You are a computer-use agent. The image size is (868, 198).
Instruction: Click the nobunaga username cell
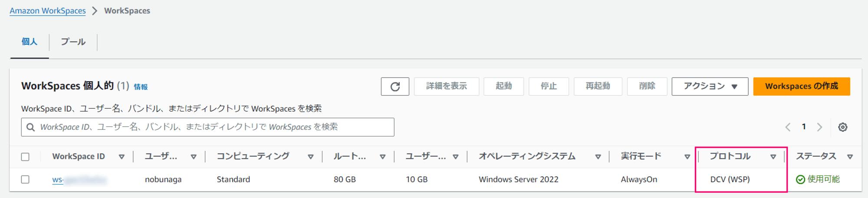(x=163, y=179)
